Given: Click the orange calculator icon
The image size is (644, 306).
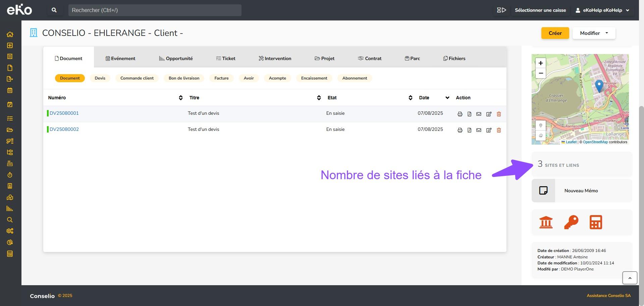Looking at the screenshot, I should [596, 222].
